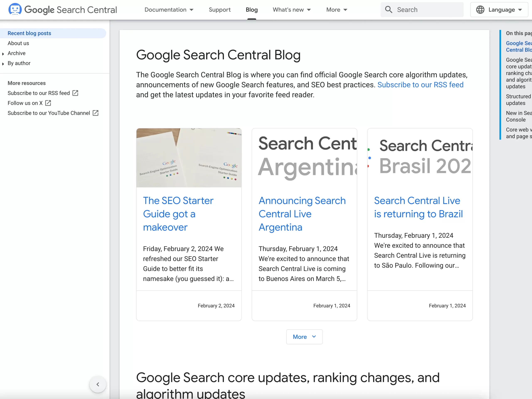Open the What's new dropdown
Image resolution: width=532 pixels, height=399 pixels.
coord(292,10)
